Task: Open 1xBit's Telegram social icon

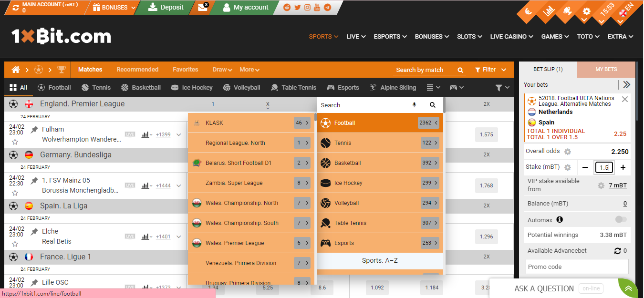Action: (x=326, y=7)
